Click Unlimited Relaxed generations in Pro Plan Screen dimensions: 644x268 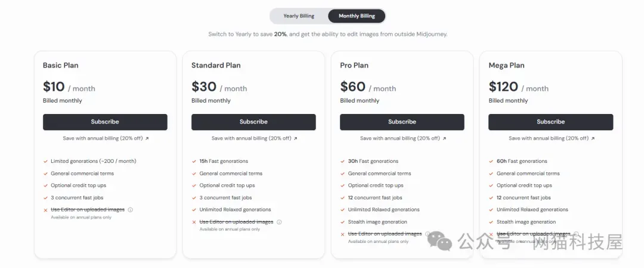(x=383, y=210)
